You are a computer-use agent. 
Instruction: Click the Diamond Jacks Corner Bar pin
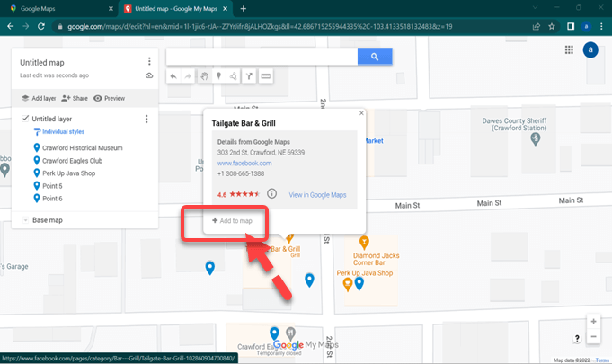coord(364,243)
